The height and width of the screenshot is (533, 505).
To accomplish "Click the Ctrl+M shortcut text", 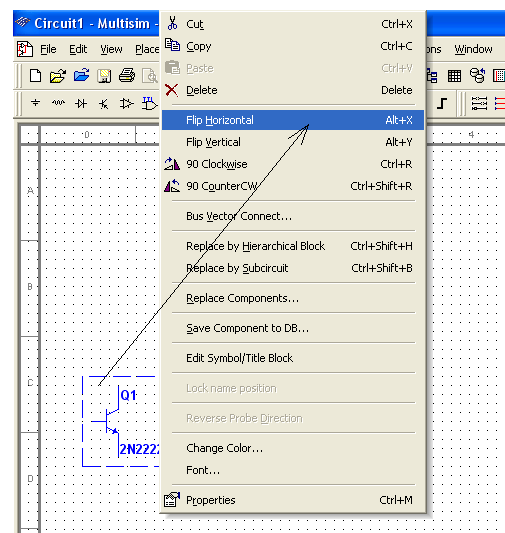I will pyautogui.click(x=396, y=500).
